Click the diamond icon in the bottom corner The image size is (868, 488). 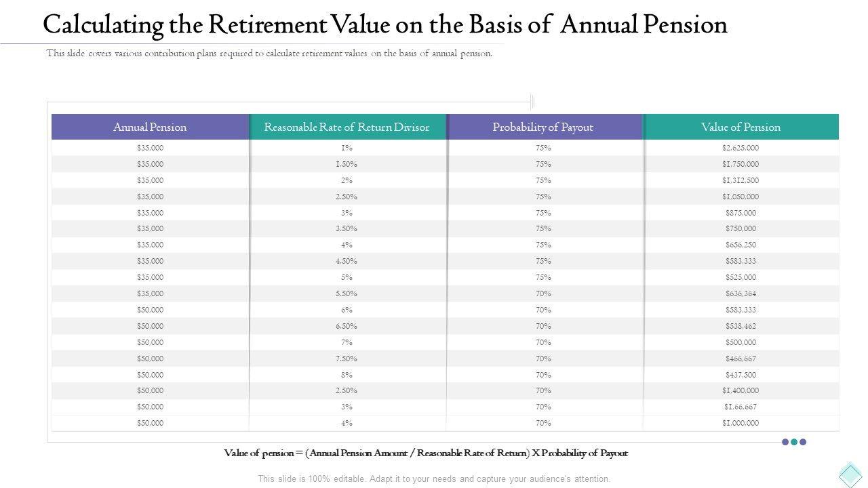[850, 474]
